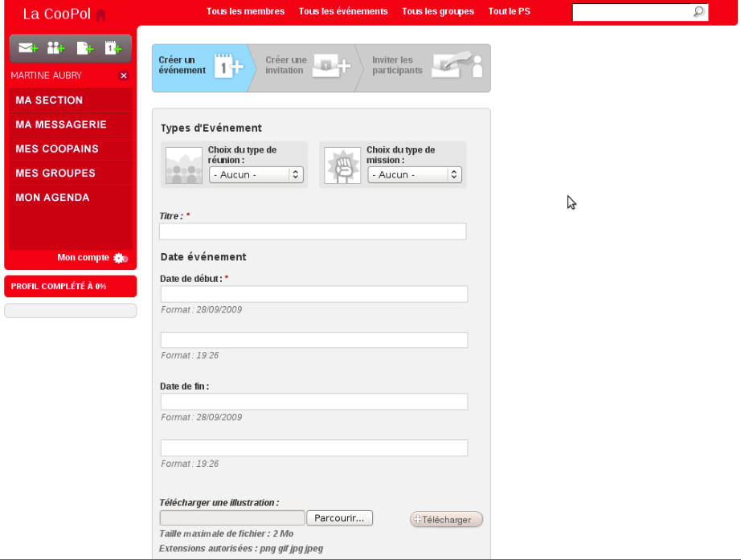The width and height of the screenshot is (741, 560).
Task: Click the Profil complété à 0% banner
Action: [x=71, y=286]
